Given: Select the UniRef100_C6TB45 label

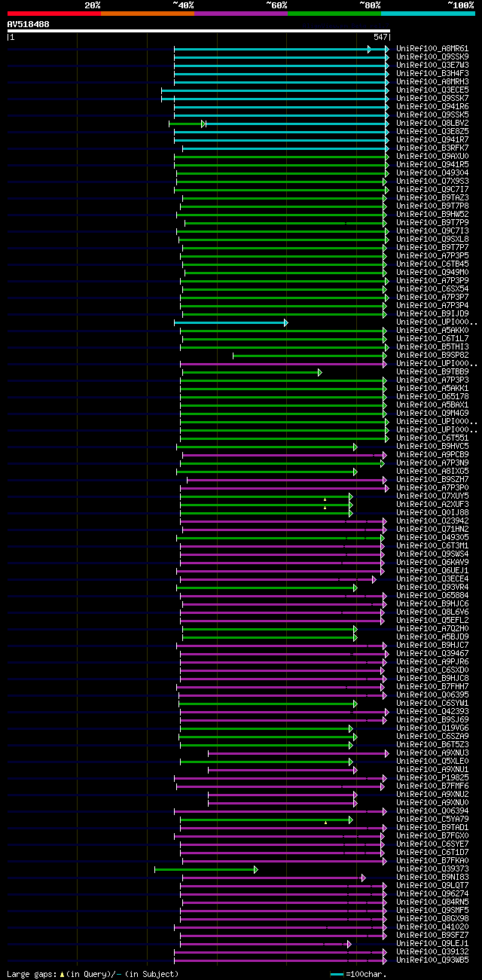Looking at the screenshot, I should (x=433, y=264).
